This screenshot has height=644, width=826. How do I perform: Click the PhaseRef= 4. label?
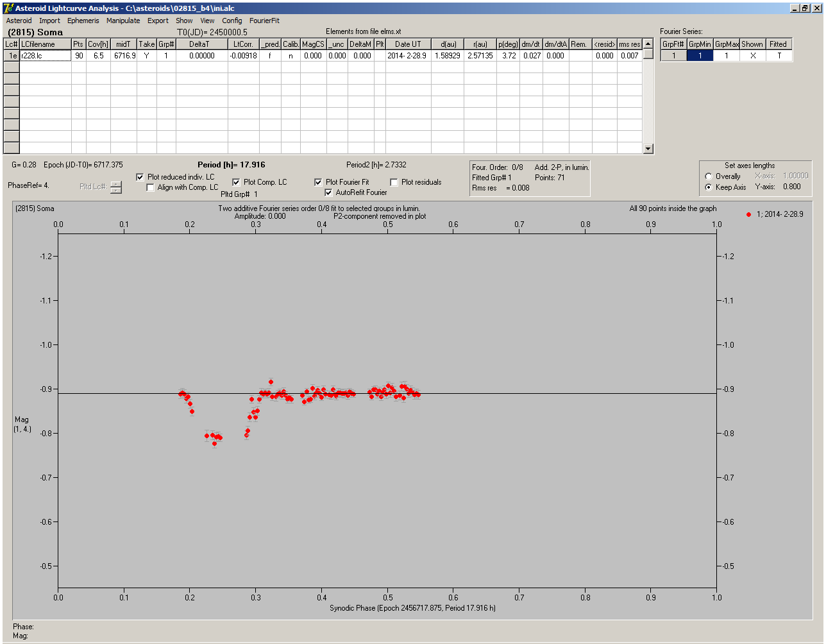tap(28, 185)
